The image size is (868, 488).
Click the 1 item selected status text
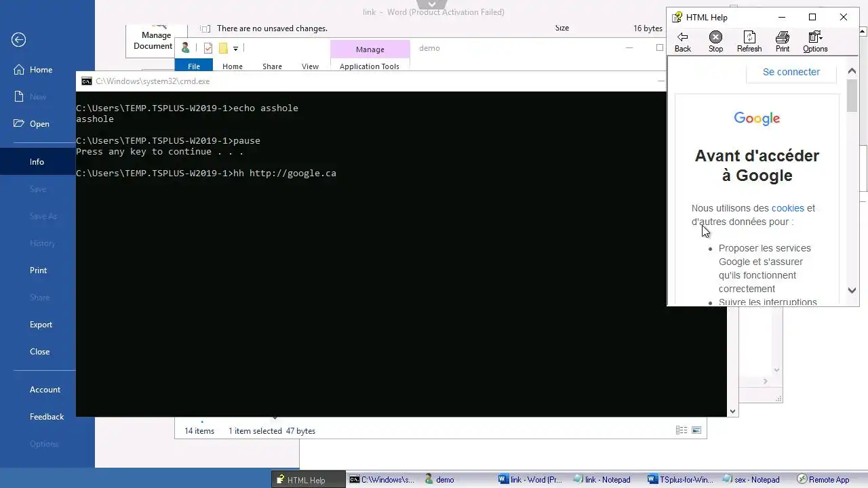coord(255,431)
